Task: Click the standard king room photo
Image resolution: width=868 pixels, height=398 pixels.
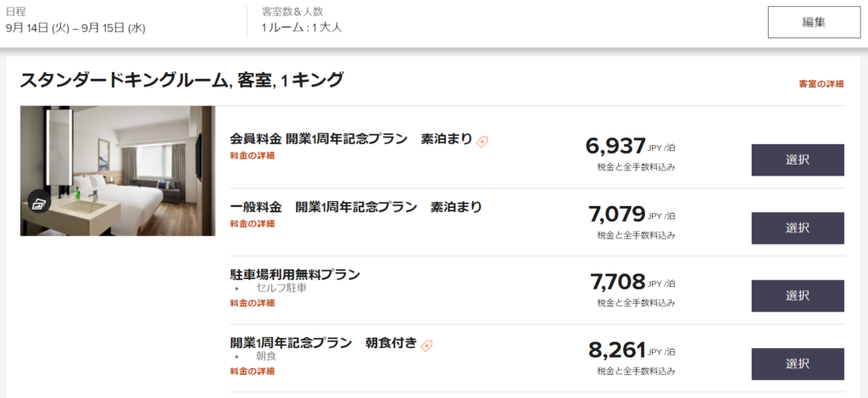Action: [118, 170]
